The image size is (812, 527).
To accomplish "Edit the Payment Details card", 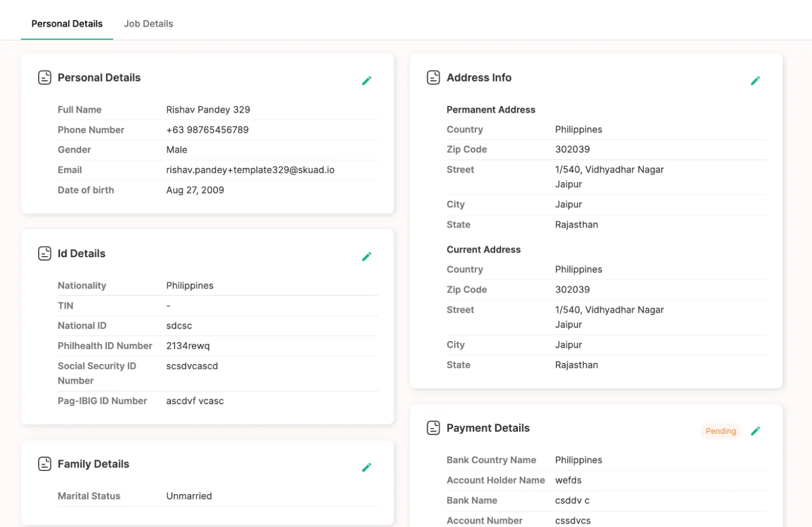I will 755,431.
